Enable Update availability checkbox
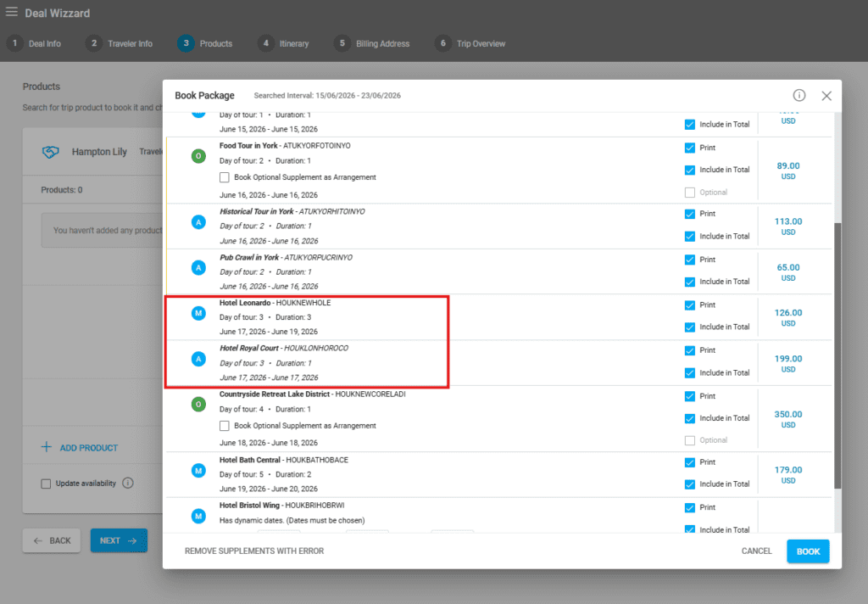This screenshot has width=868, height=604. point(47,484)
